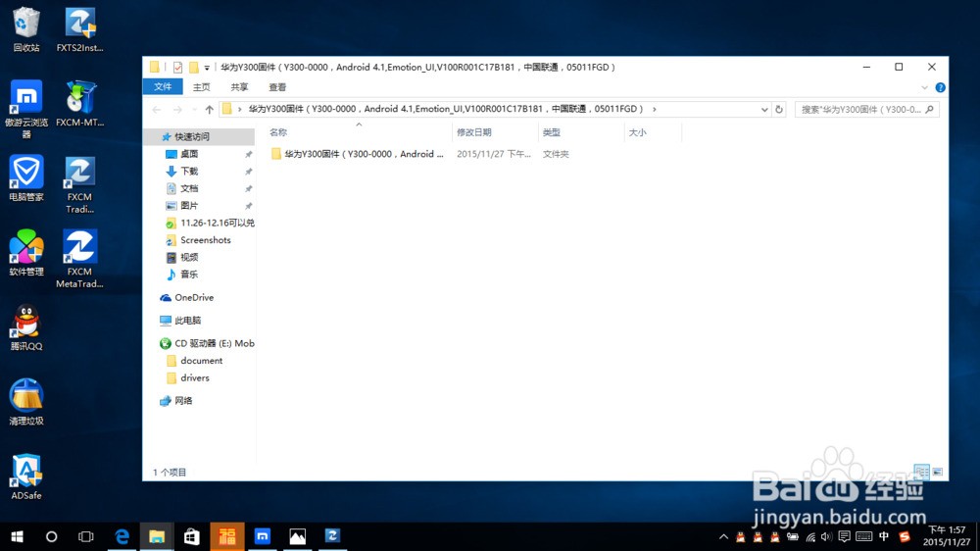Open the FXCM MetaTrad... desktop shortcut
Screen dimensions: 980x551
[x=80, y=259]
